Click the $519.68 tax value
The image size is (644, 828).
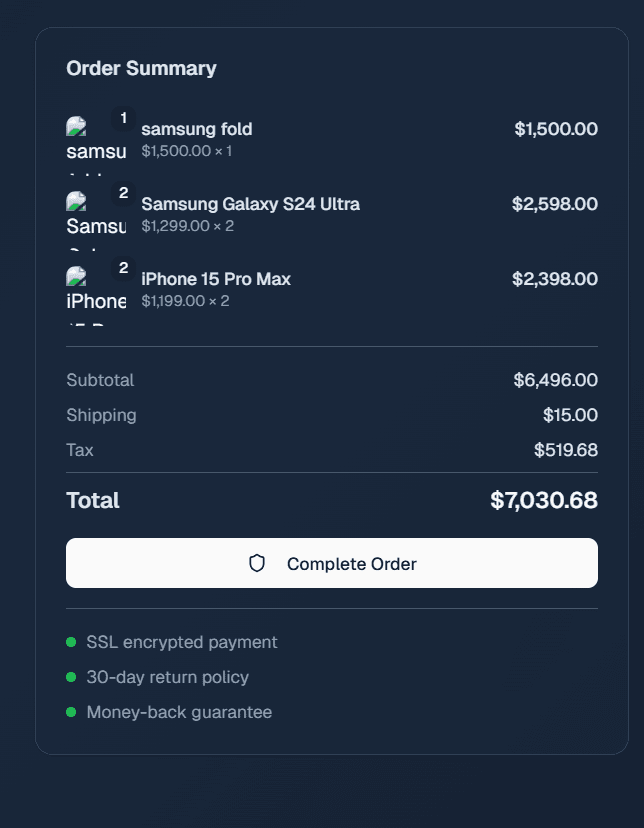[565, 450]
